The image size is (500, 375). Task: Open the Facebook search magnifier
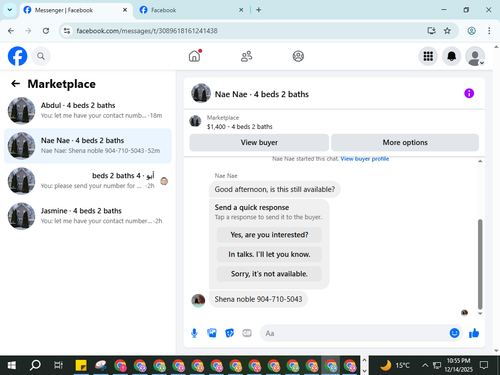point(41,56)
